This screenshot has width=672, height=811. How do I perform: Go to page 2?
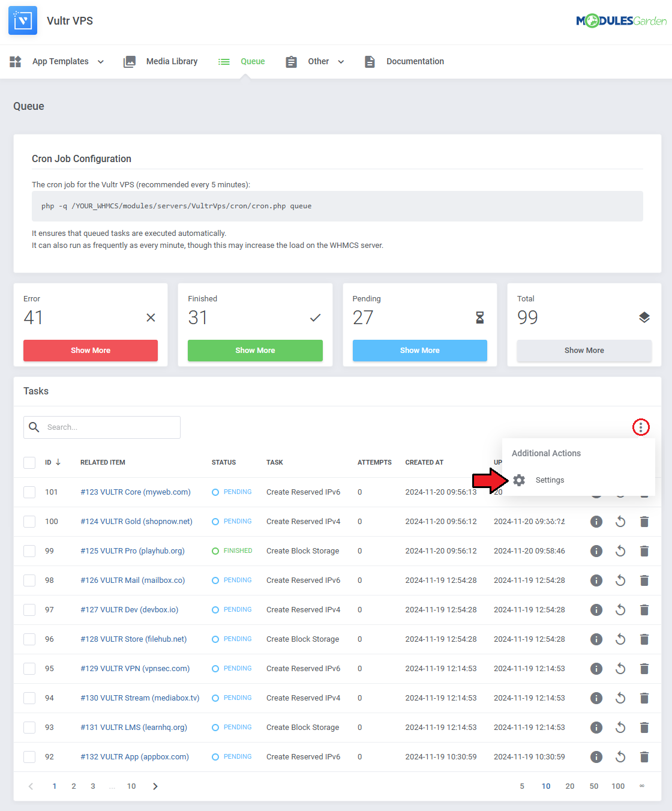click(x=74, y=786)
